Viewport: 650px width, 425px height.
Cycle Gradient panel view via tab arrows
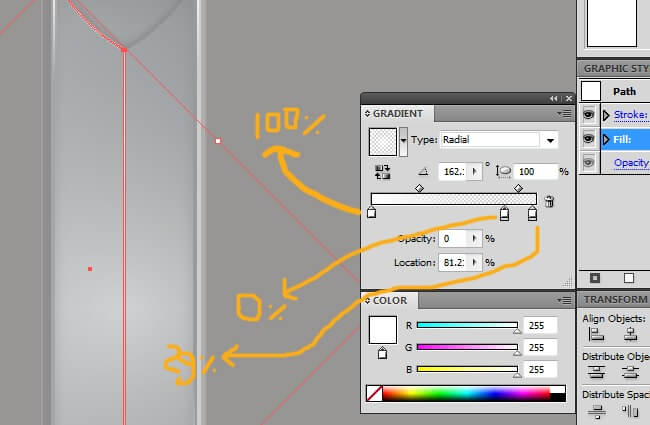367,114
